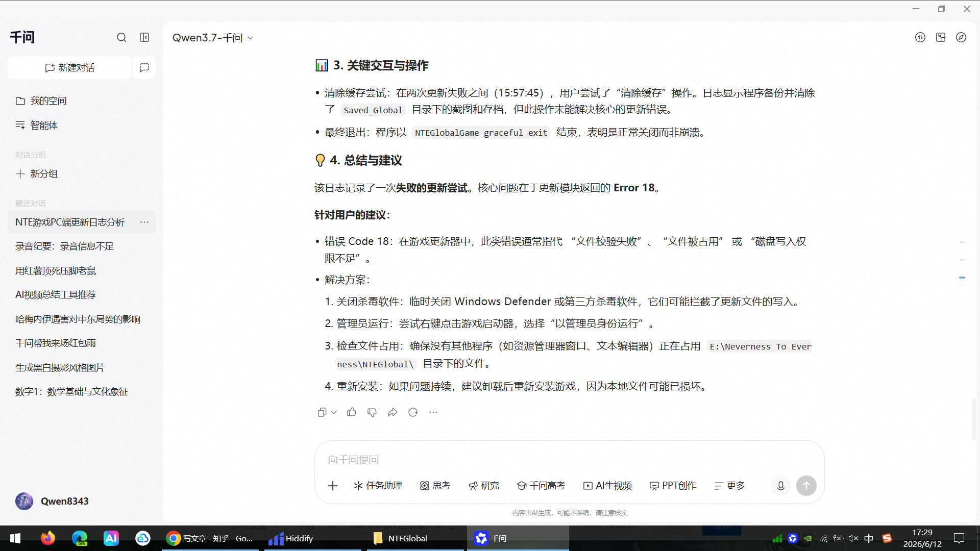Select AI生视频 option
The image size is (980, 551).
607,486
